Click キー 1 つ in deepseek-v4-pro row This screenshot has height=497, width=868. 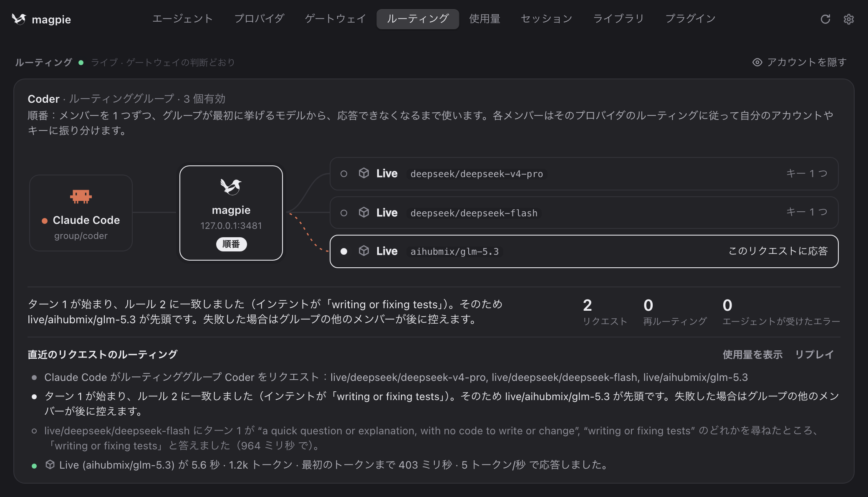click(807, 173)
